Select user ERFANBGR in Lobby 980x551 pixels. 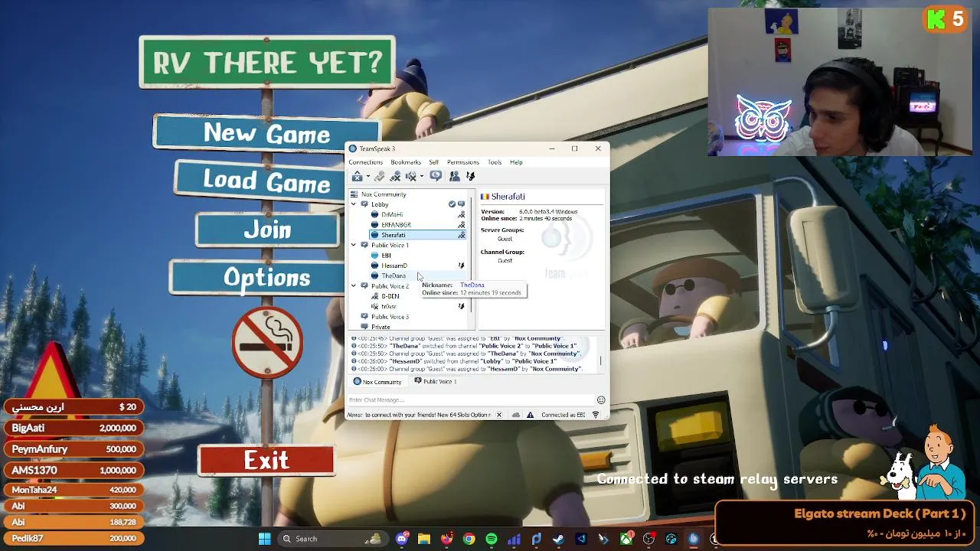point(396,225)
